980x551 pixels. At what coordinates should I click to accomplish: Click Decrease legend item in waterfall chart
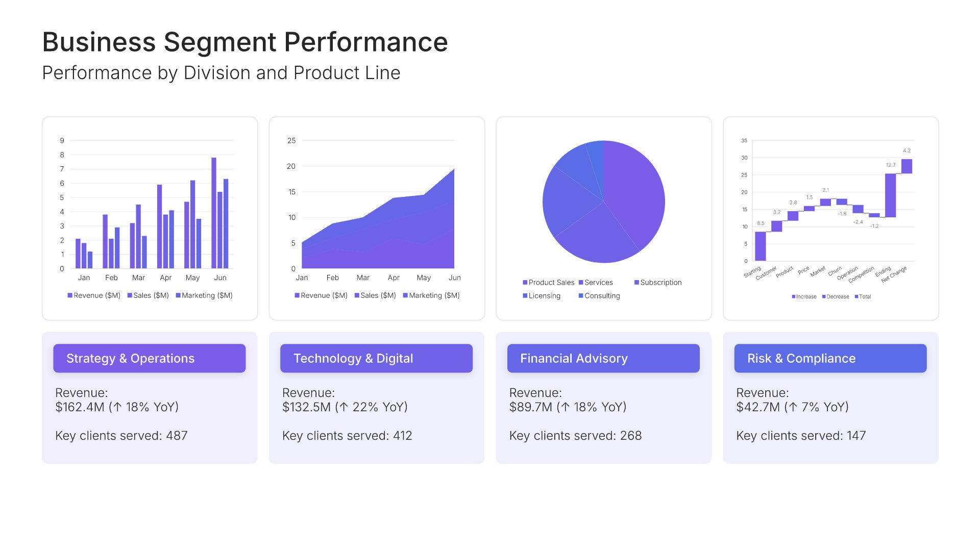(x=837, y=297)
